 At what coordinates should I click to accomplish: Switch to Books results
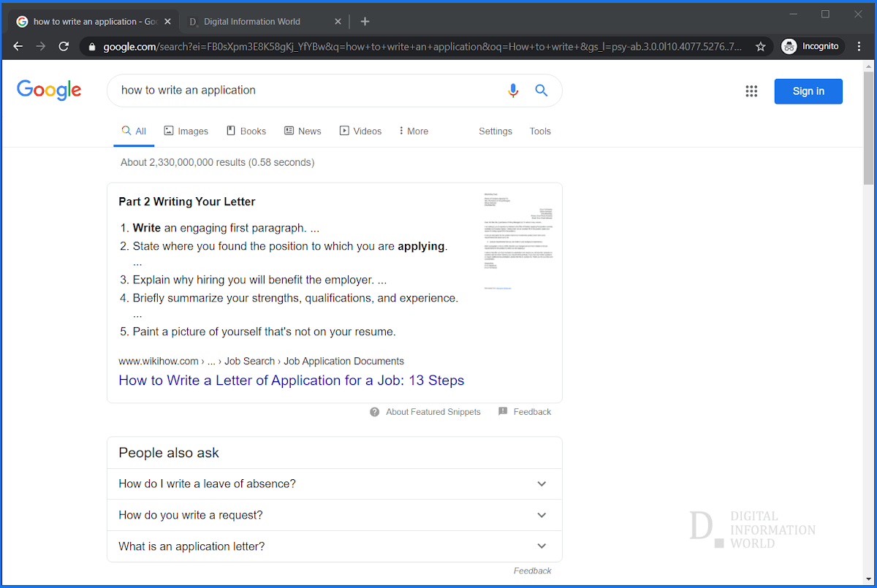point(246,131)
